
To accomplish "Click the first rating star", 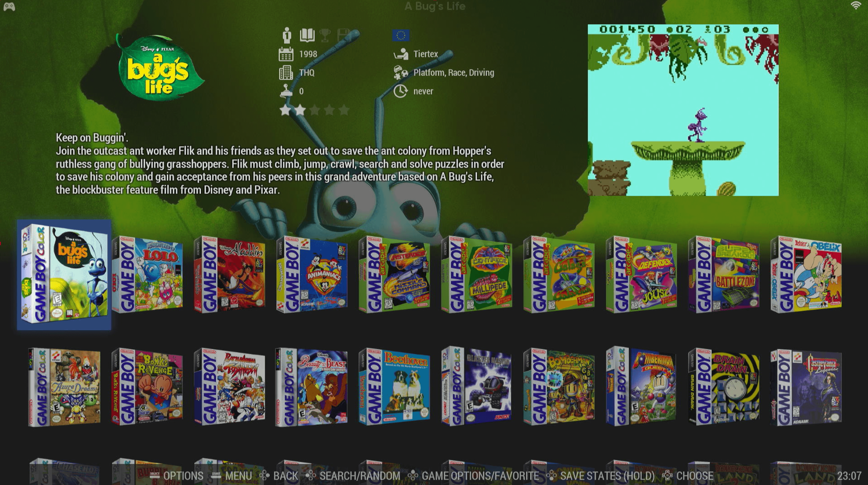I will 285,110.
